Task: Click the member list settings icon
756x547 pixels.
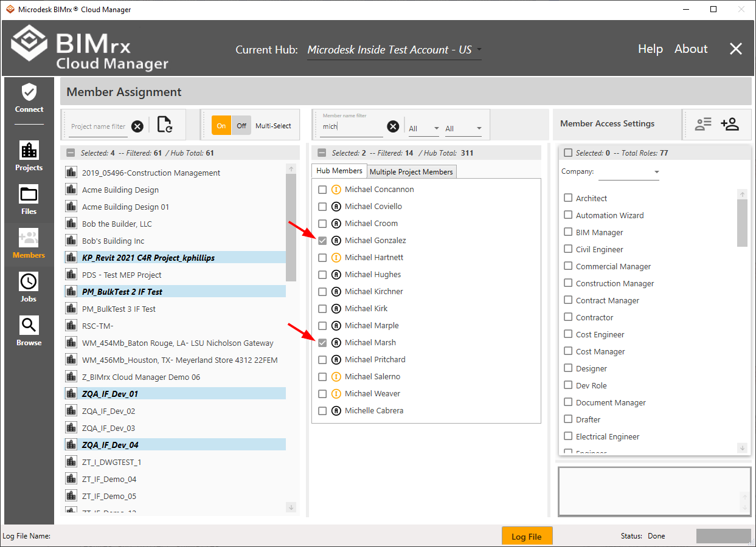Action: coord(703,124)
